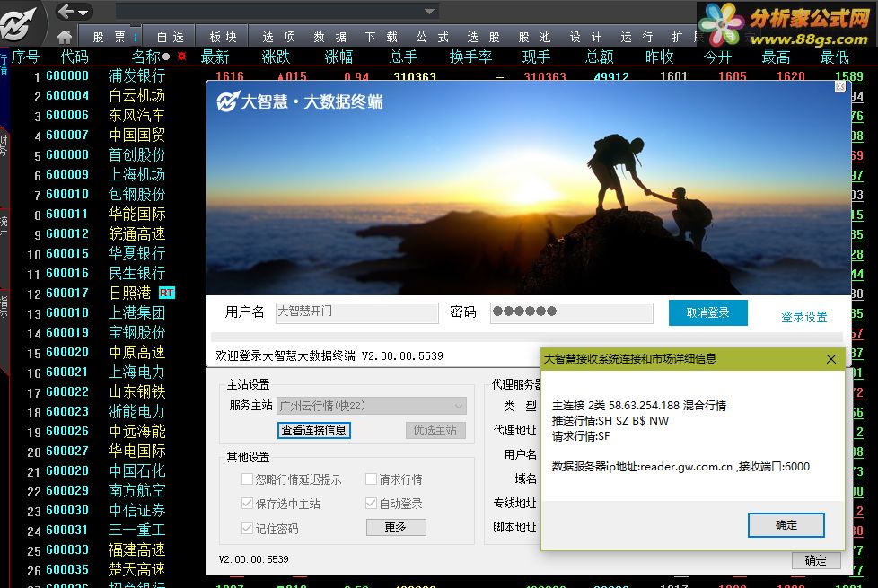Sort by the 代码 column header
The height and width of the screenshot is (588, 878).
click(x=75, y=57)
